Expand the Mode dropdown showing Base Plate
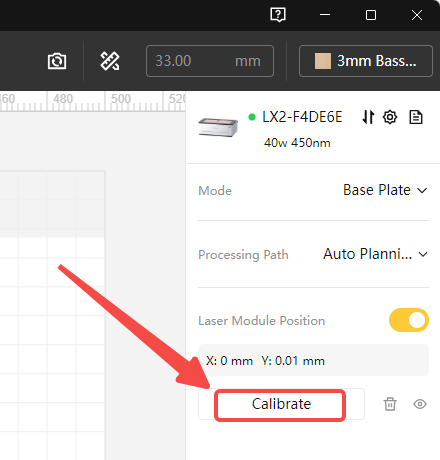 coord(385,190)
